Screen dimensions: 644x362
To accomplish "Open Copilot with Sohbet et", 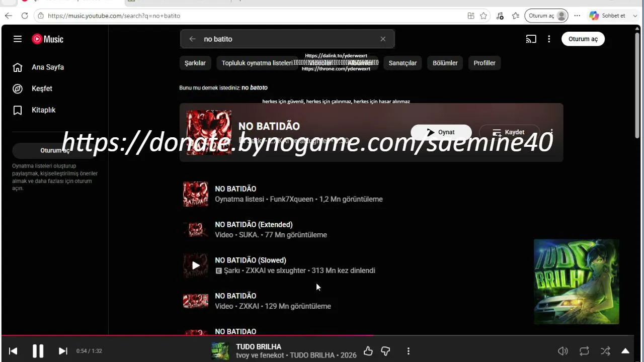I will click(607, 16).
